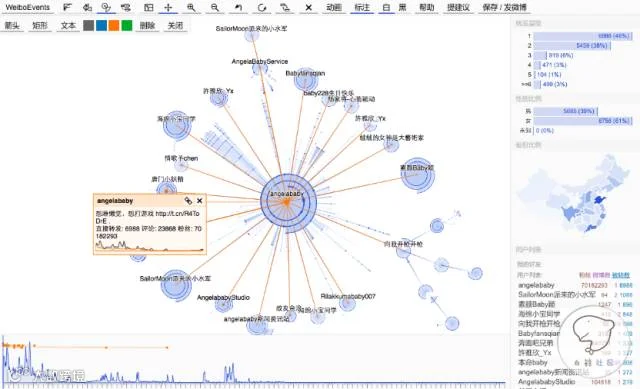Click the WeiboEvents title button
Screen dimensions: 640x389
pyautogui.click(x=27, y=7)
